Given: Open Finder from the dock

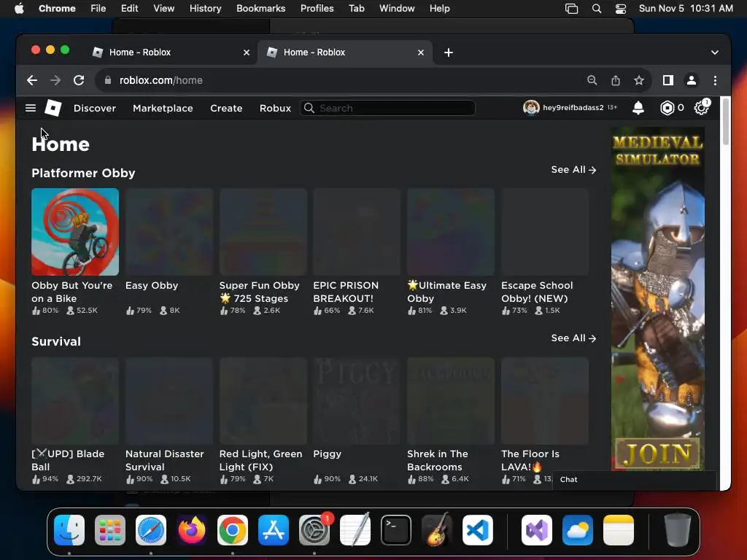Looking at the screenshot, I should [x=69, y=530].
